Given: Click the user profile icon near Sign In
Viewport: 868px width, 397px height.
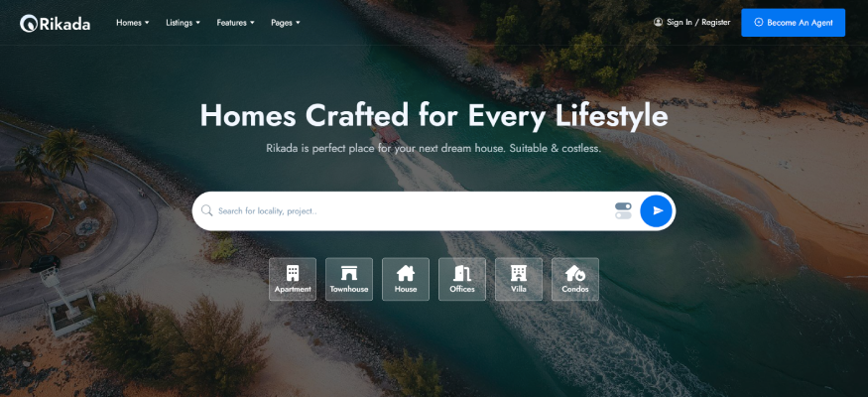Looking at the screenshot, I should 658,22.
